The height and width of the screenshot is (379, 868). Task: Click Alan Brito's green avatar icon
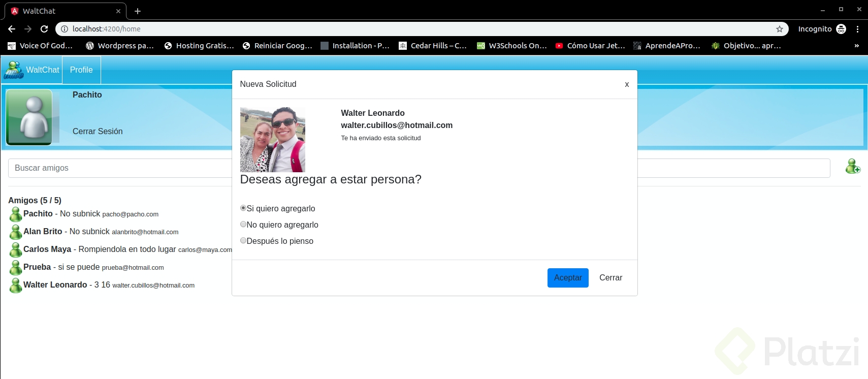click(x=16, y=232)
